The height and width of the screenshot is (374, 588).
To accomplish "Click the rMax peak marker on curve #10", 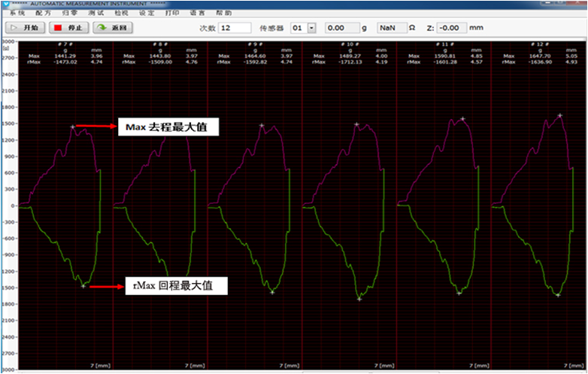I will (359, 299).
